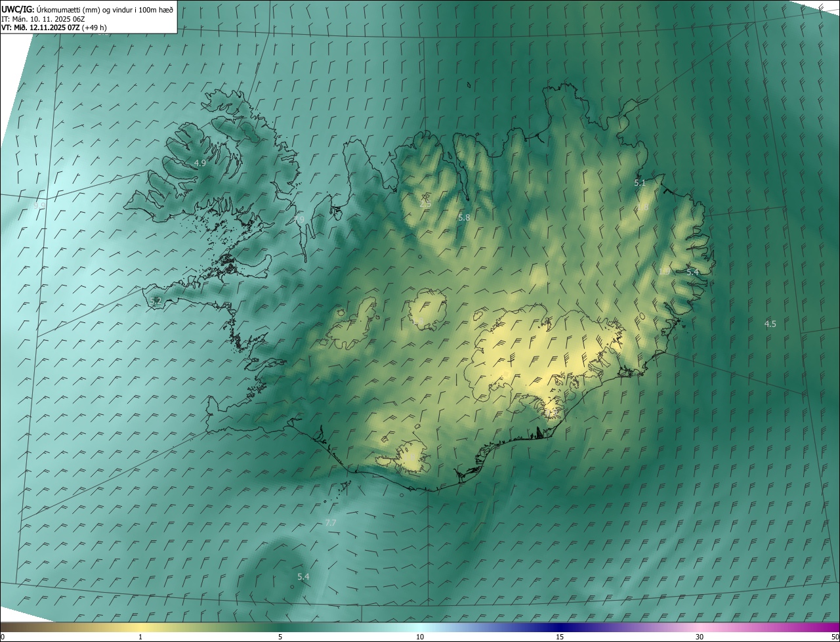Screen dimensions: 840x642
Task: Click the "1" tick on the colorbar
Action: tap(140, 637)
